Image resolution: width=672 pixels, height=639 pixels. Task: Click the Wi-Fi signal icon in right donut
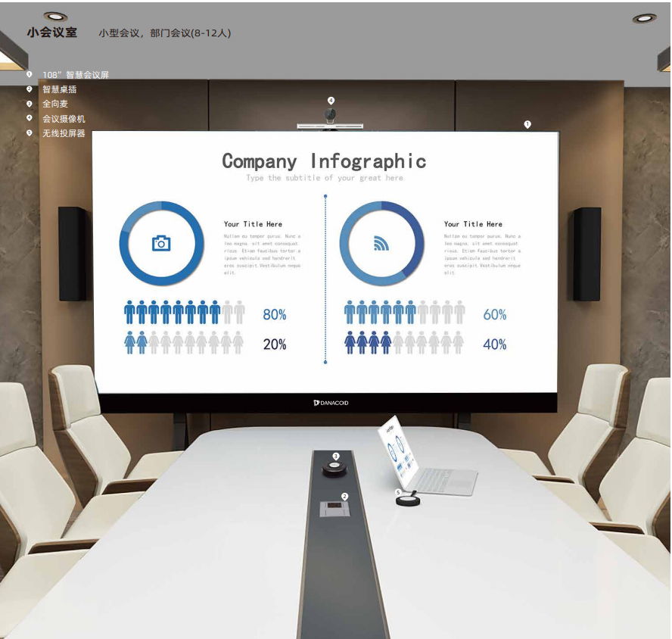coord(381,243)
